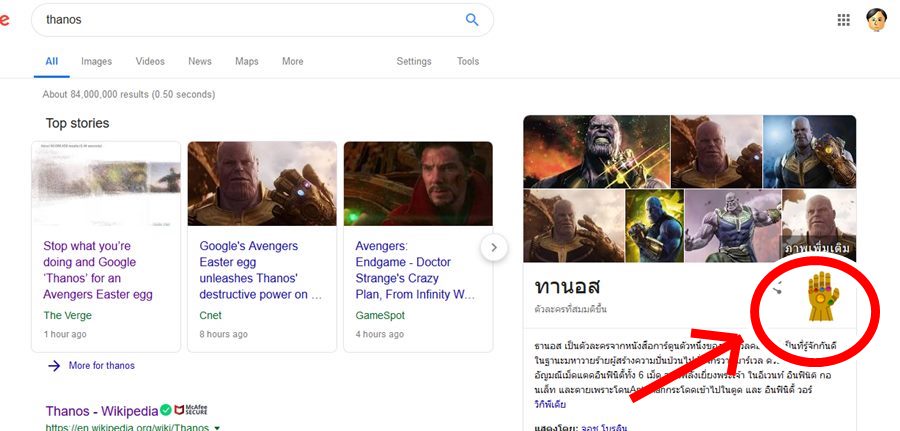Open the comic-style armored Thanos image

click(x=733, y=226)
